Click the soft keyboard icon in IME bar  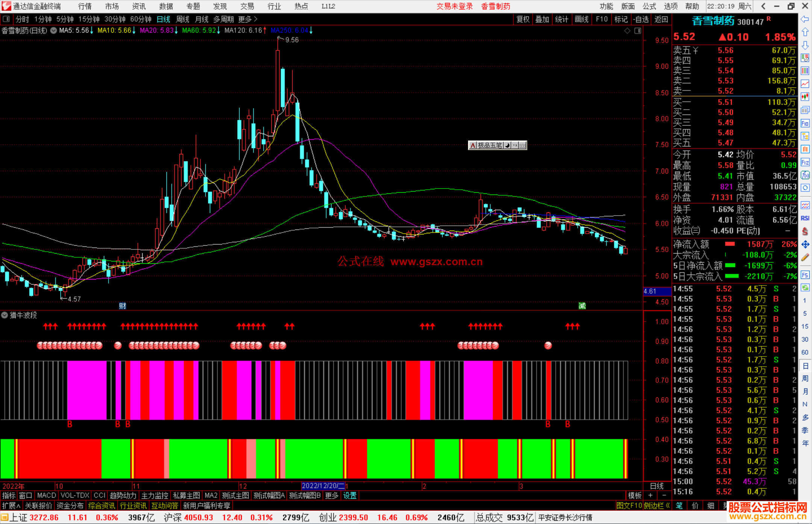522,145
